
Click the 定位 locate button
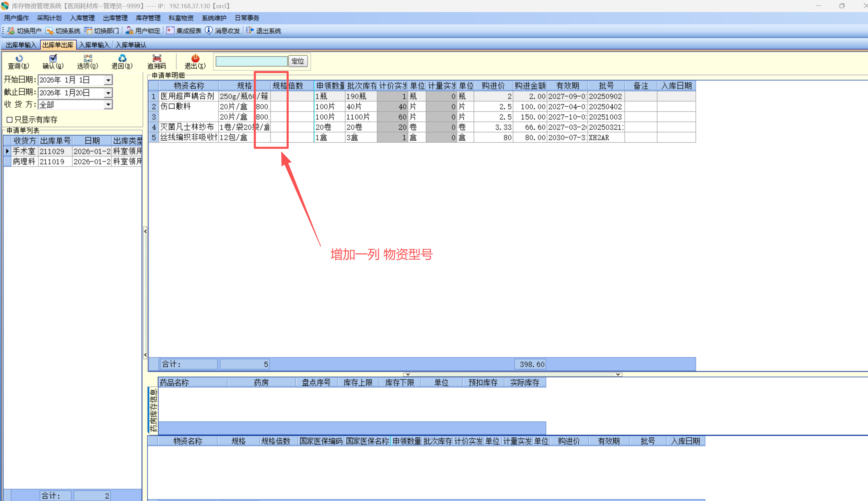tap(298, 61)
